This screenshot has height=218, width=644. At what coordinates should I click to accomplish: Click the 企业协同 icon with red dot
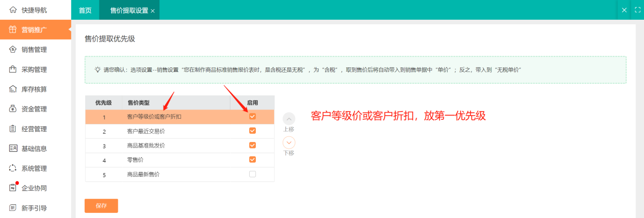(x=13, y=188)
